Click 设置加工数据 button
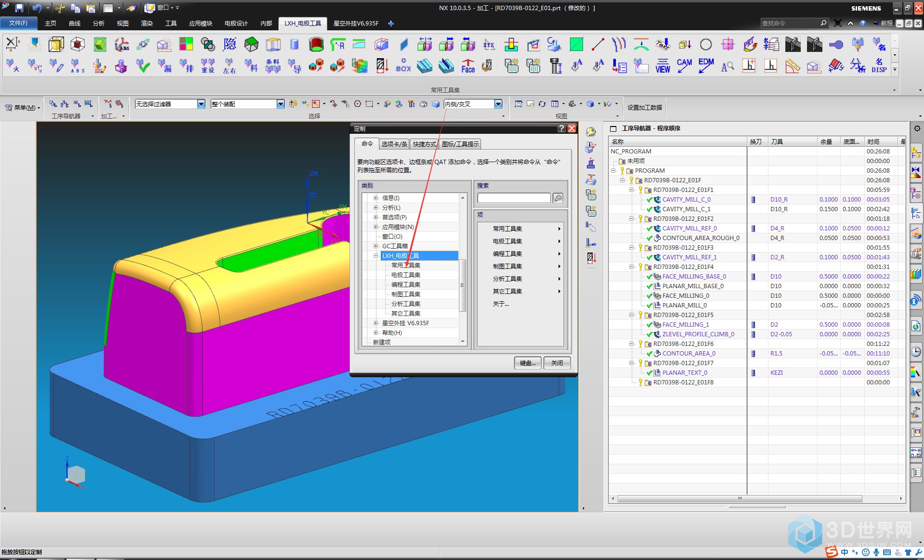 click(x=644, y=107)
